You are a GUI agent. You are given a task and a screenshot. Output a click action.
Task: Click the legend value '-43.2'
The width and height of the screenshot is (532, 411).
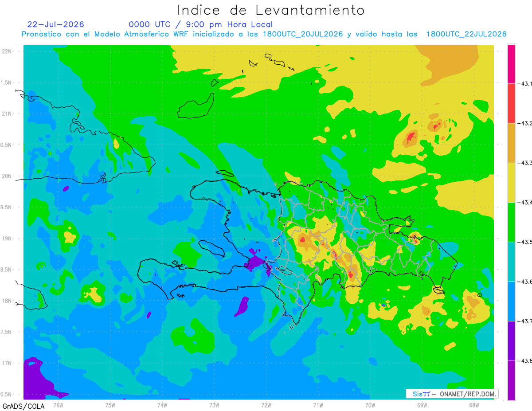(x=524, y=123)
